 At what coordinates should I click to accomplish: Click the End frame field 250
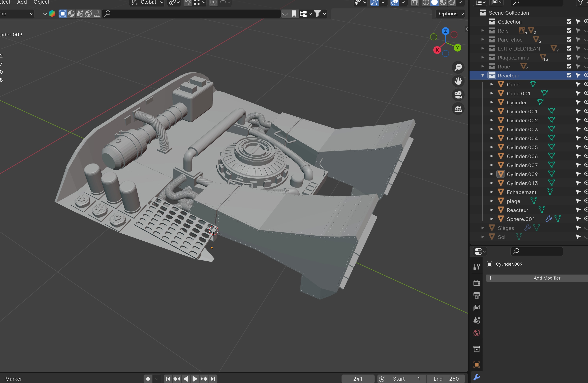point(446,379)
